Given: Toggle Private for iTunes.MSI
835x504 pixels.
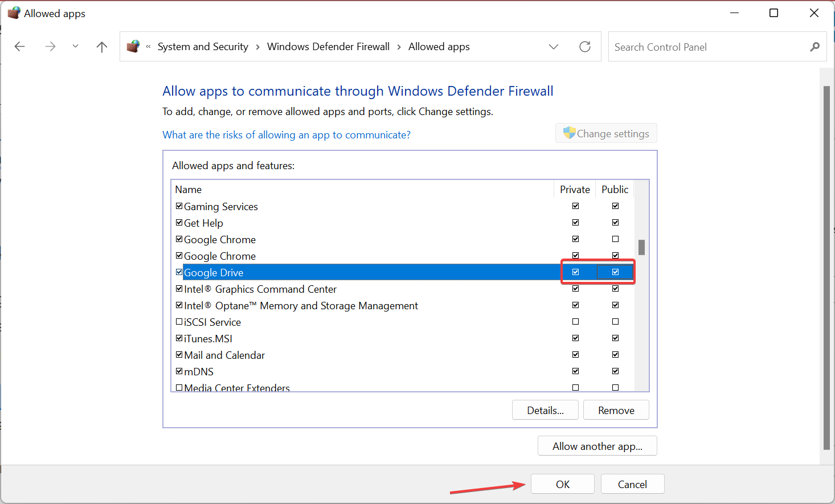Looking at the screenshot, I should tap(575, 338).
